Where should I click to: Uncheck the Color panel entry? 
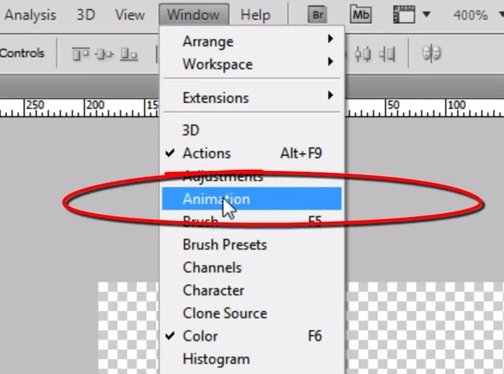[252, 336]
